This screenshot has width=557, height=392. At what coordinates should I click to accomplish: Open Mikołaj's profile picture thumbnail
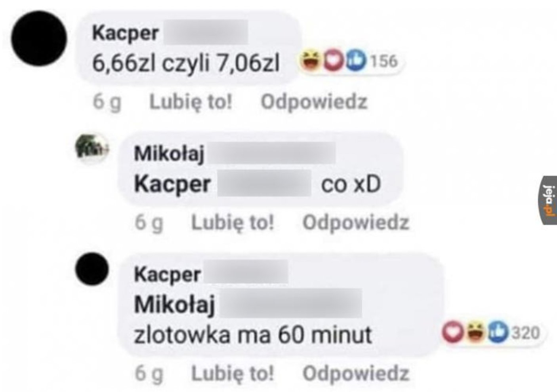(91, 147)
